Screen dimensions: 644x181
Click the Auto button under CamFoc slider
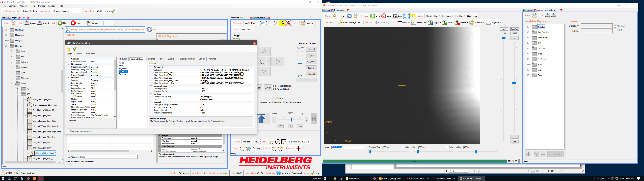click(514, 142)
